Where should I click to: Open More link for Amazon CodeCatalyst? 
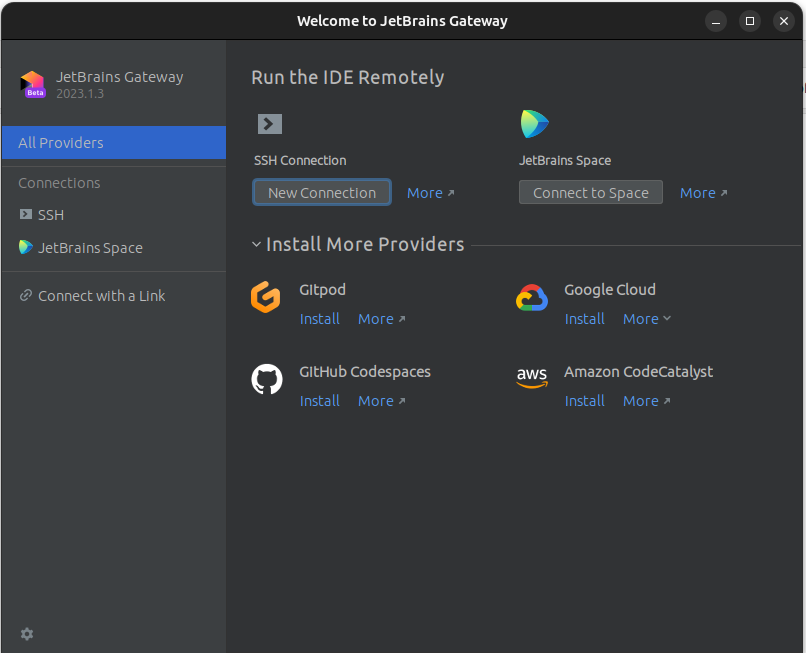point(647,401)
